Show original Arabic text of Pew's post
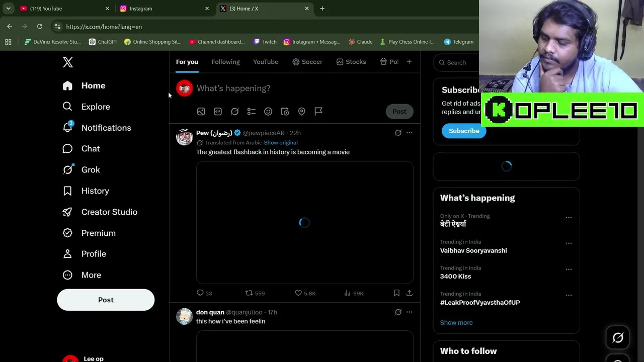Screen dimensions: 644x362 point(281,143)
